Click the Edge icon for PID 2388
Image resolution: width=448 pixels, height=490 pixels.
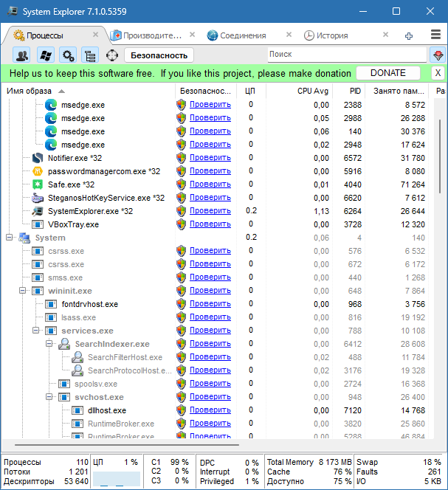[x=51, y=105]
